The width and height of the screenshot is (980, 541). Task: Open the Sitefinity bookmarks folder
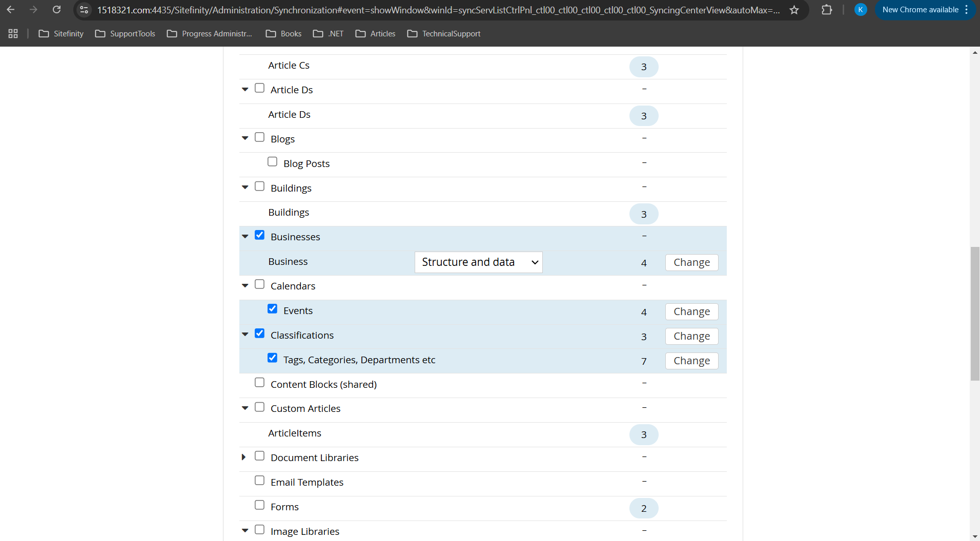pyautogui.click(x=61, y=34)
